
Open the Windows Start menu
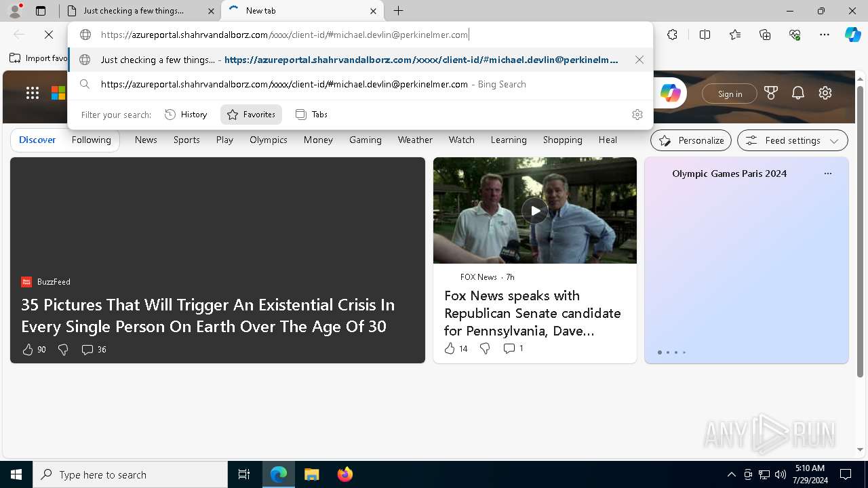coord(16,474)
